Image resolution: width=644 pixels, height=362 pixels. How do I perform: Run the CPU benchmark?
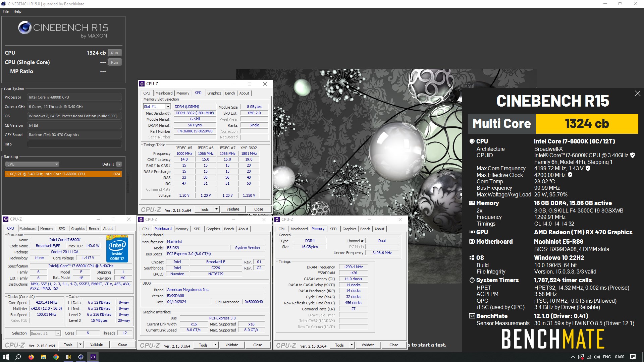[x=115, y=53]
